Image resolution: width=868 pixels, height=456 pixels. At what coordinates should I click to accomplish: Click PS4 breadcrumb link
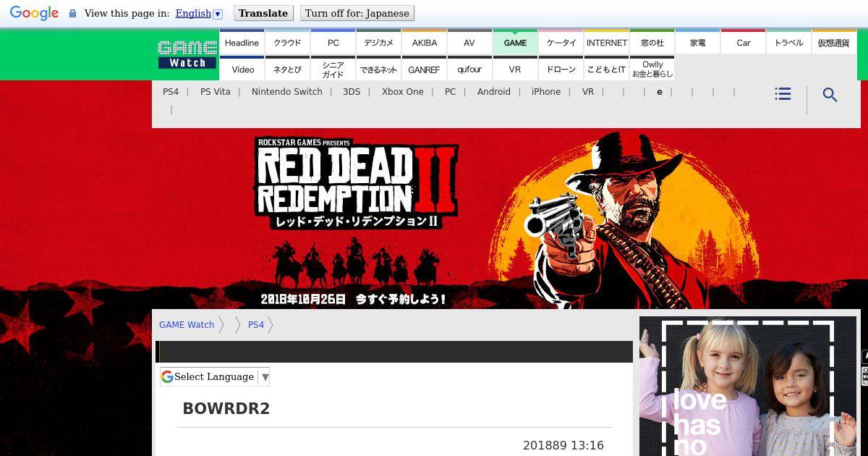coord(256,325)
